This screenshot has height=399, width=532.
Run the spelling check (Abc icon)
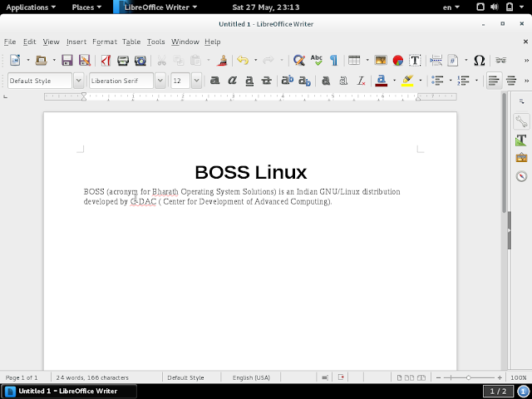(317, 61)
